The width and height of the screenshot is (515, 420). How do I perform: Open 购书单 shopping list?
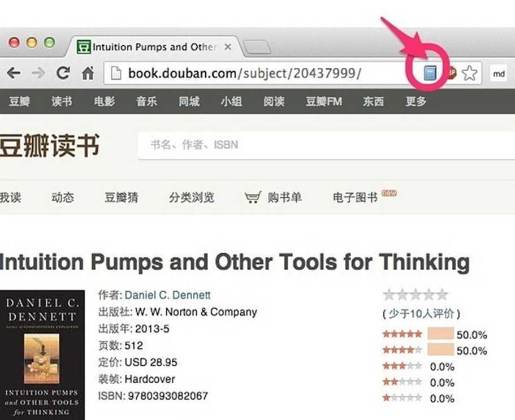pos(284,197)
